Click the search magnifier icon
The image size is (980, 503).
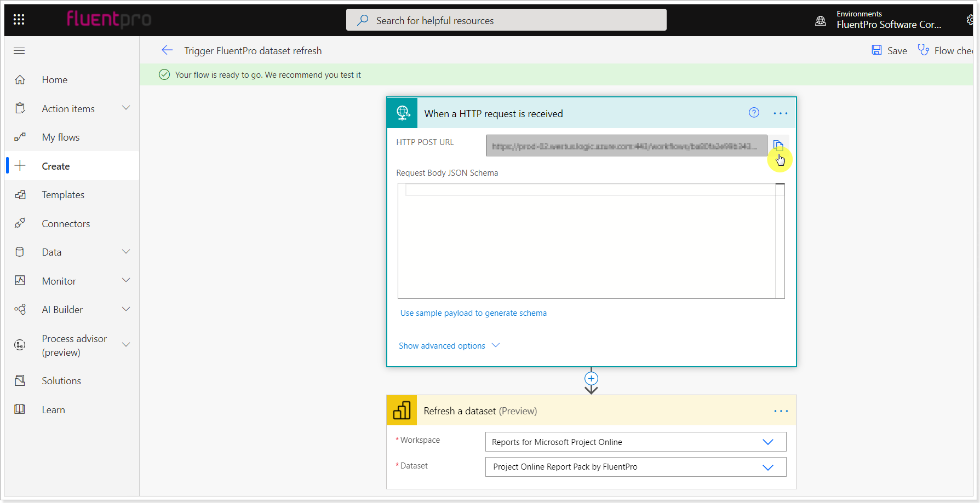(x=363, y=20)
